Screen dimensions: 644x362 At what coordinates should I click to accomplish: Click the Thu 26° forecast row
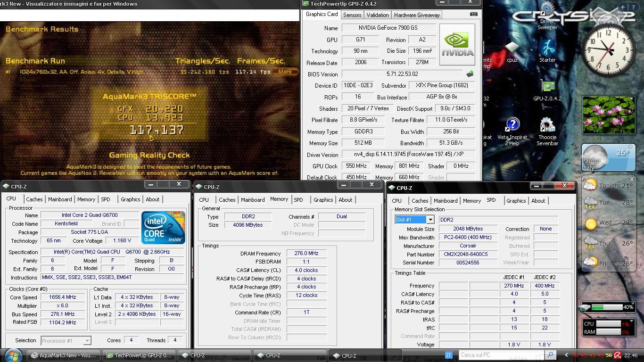pos(608,243)
